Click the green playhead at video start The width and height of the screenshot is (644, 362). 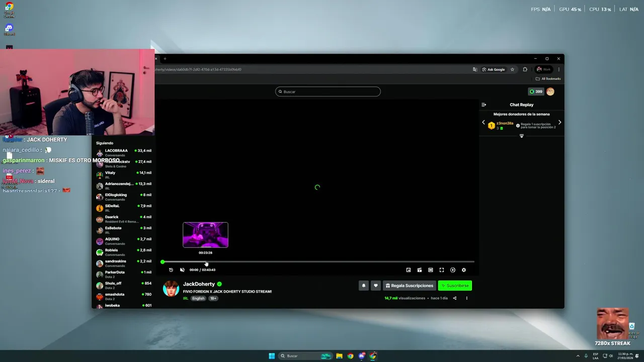(163, 262)
